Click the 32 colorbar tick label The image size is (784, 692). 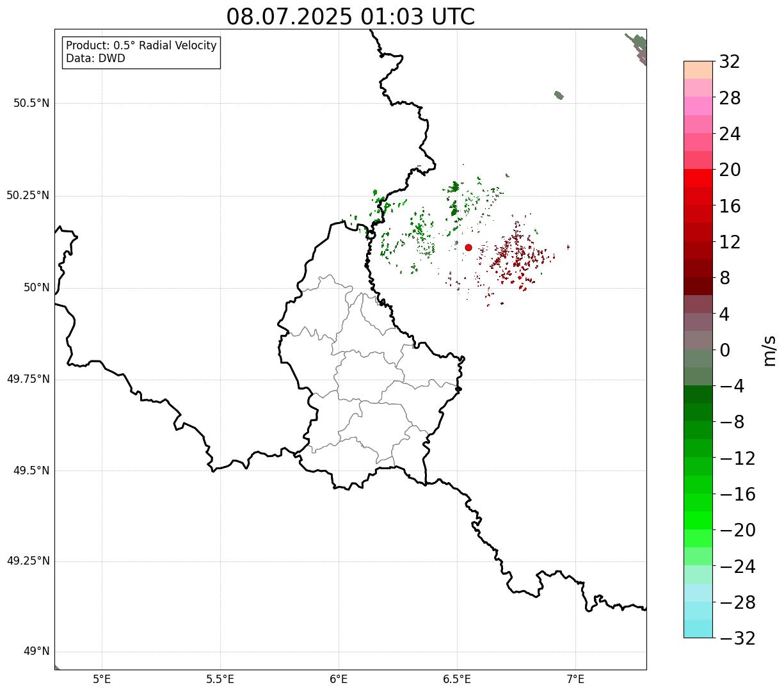click(730, 62)
